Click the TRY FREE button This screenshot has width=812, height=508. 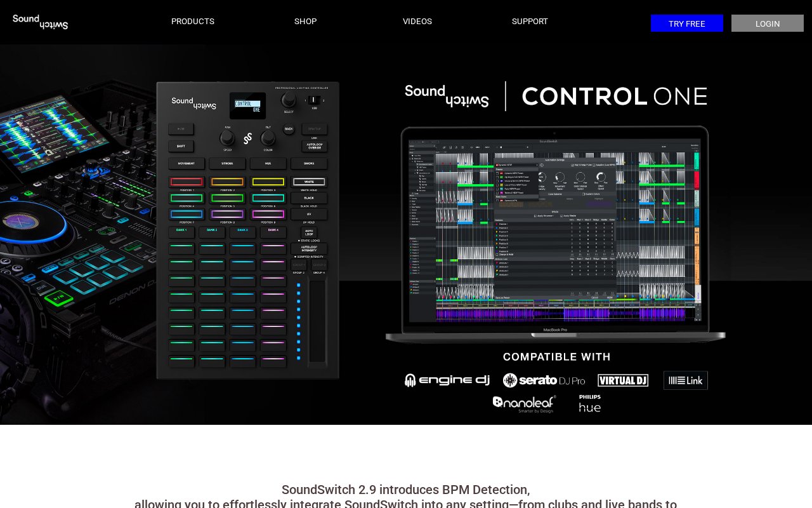click(687, 23)
